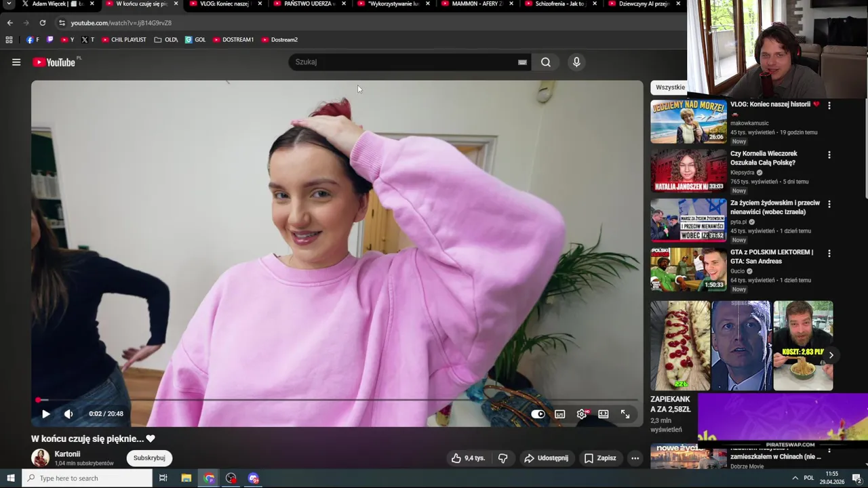Go back in the browser
Image resolution: width=868 pixels, height=488 pixels.
(x=9, y=23)
